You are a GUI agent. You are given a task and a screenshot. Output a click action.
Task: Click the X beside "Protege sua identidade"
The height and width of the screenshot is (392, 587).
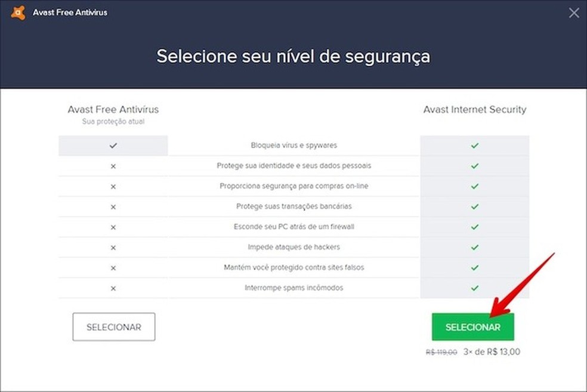click(113, 165)
